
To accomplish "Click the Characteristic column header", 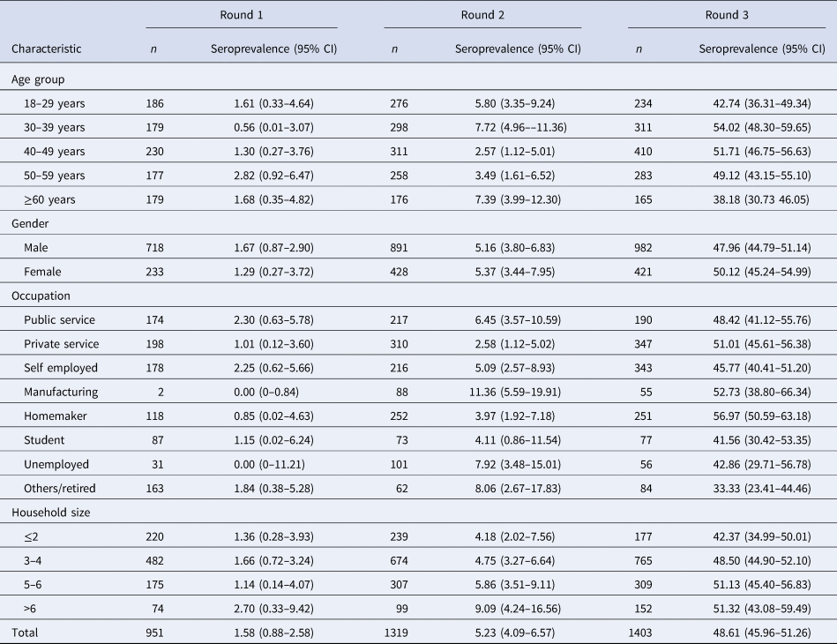I will pos(46,49).
